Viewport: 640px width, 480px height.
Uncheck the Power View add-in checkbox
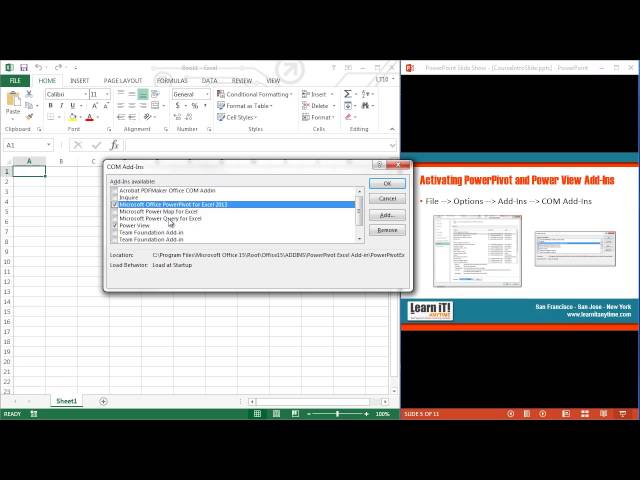point(114,225)
